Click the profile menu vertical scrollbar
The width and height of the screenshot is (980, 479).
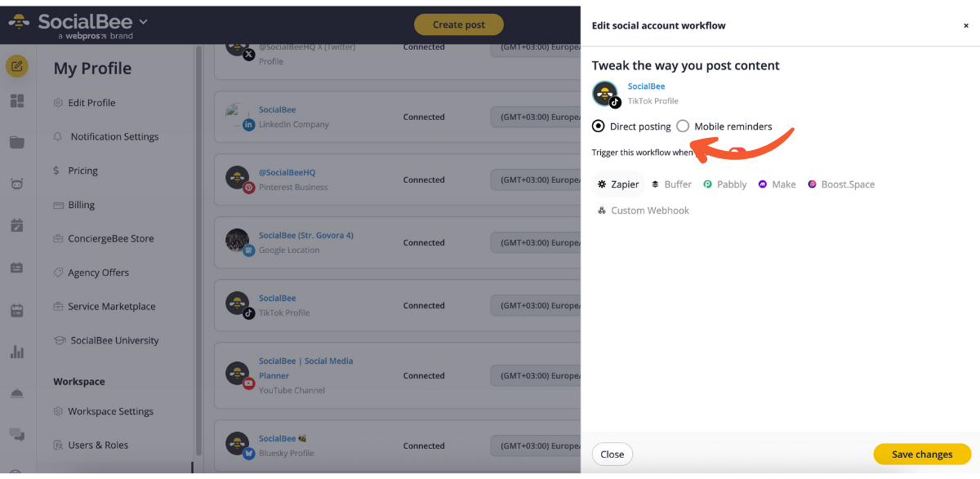198,245
